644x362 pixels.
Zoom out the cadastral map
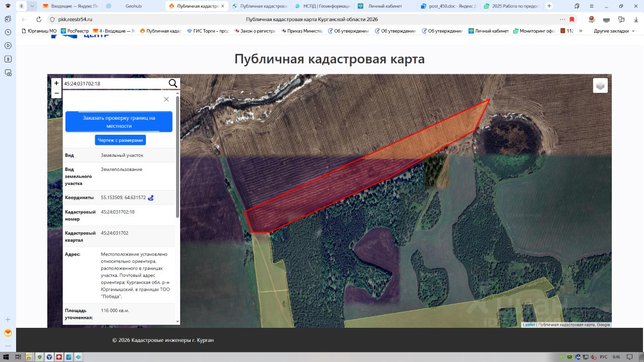tap(56, 93)
